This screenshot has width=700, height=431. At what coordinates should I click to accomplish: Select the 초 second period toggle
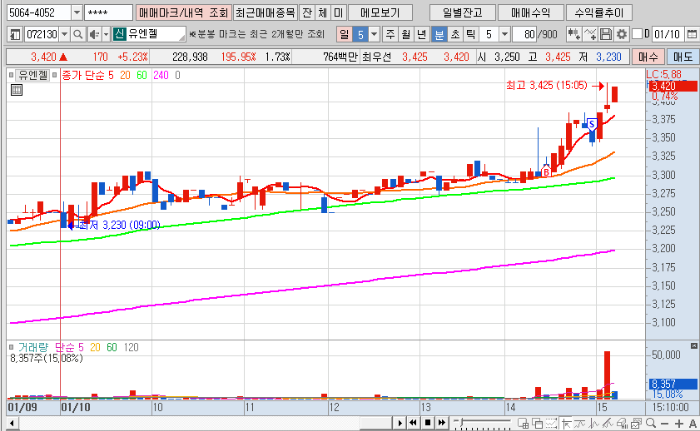(455, 34)
